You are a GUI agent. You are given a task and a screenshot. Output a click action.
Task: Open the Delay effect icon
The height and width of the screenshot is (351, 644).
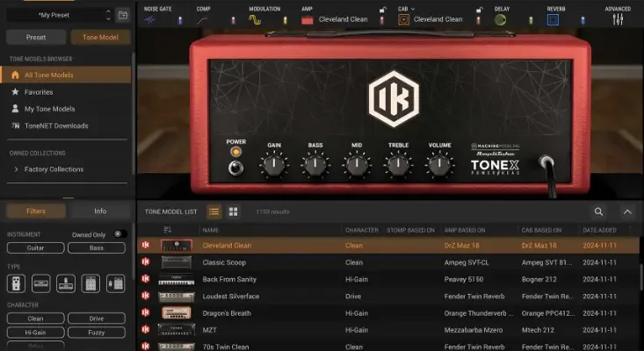coord(499,19)
